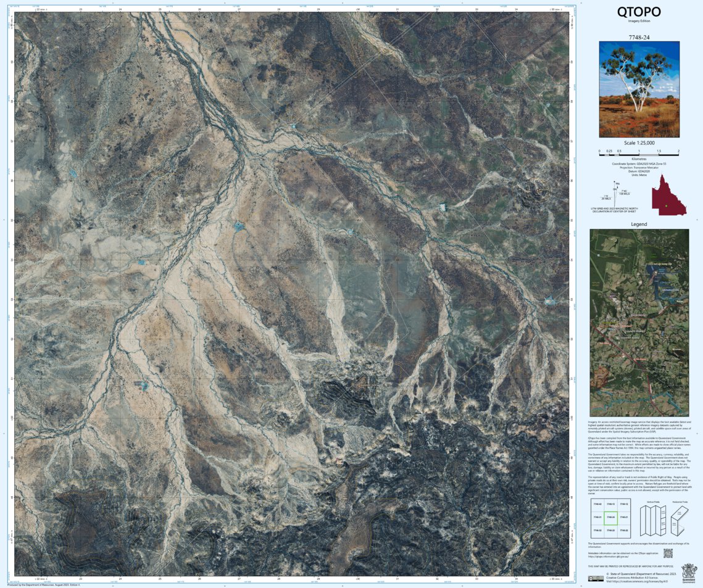Image resolution: width=703 pixels, height=588 pixels.
Task: Choose adjacent sheet 7748-25 in the index
Action: click(596, 517)
